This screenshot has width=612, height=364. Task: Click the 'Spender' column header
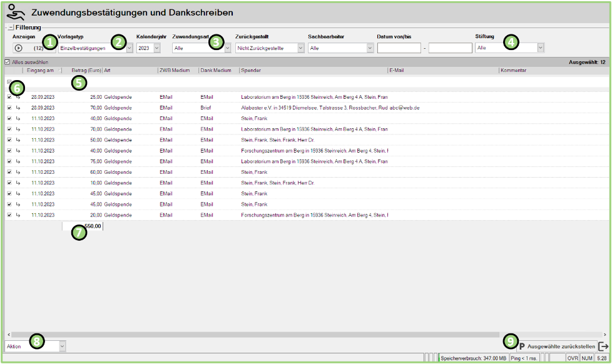pyautogui.click(x=252, y=70)
